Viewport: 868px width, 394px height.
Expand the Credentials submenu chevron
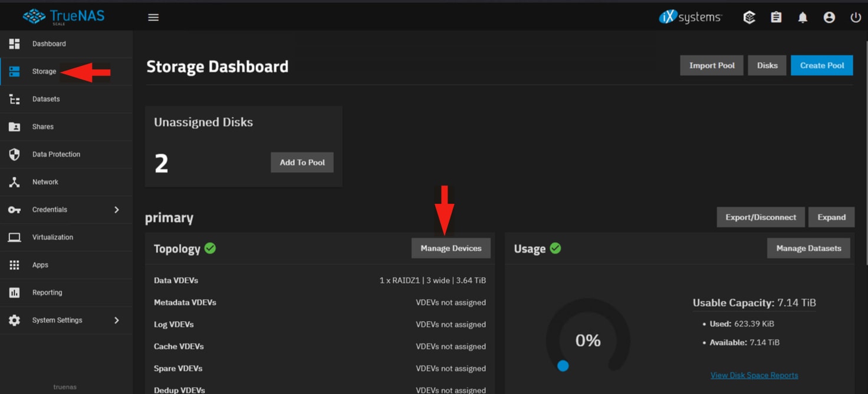[116, 210]
